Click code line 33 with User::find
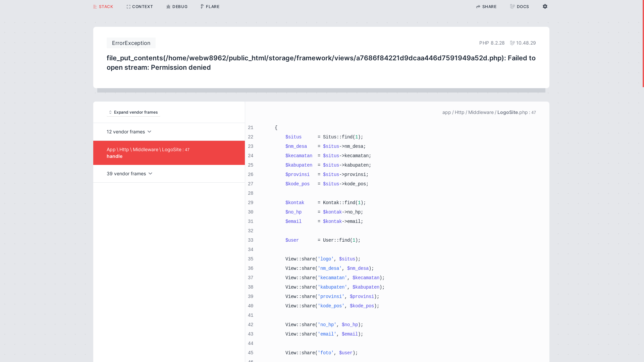Screen dimensions: 644x362 pyautogui.click(x=323, y=240)
